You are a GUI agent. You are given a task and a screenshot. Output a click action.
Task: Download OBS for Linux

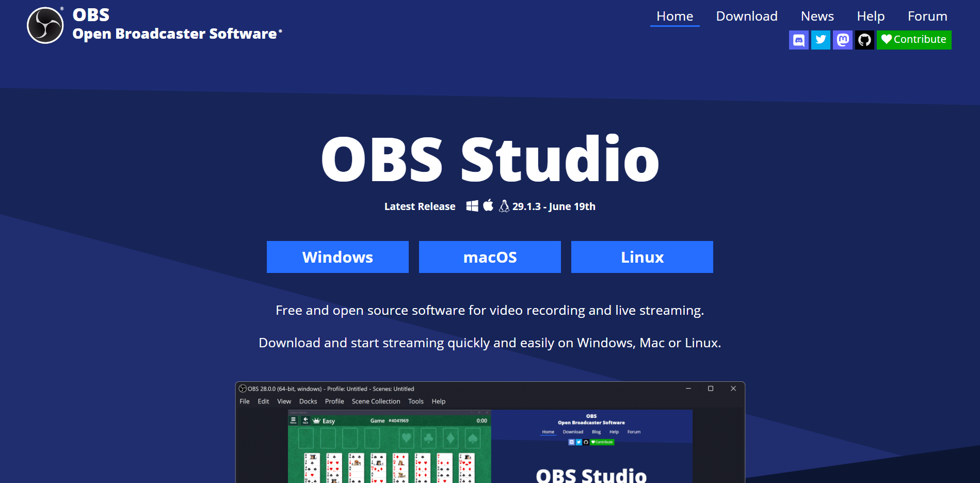[x=642, y=257]
